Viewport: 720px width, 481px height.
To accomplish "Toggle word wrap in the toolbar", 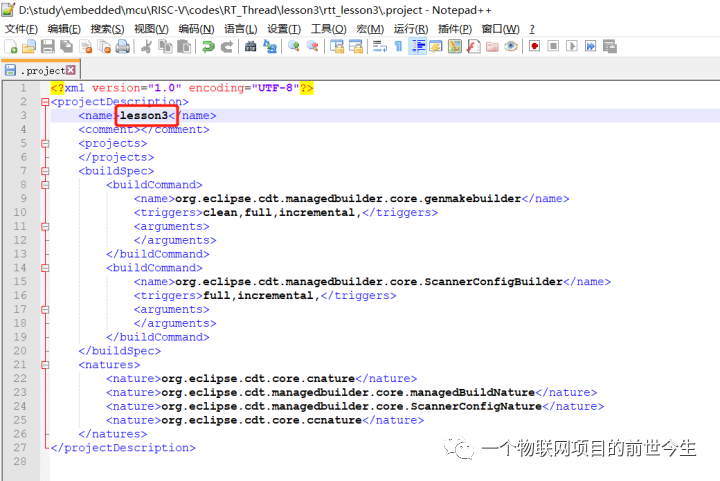I will pos(380,46).
